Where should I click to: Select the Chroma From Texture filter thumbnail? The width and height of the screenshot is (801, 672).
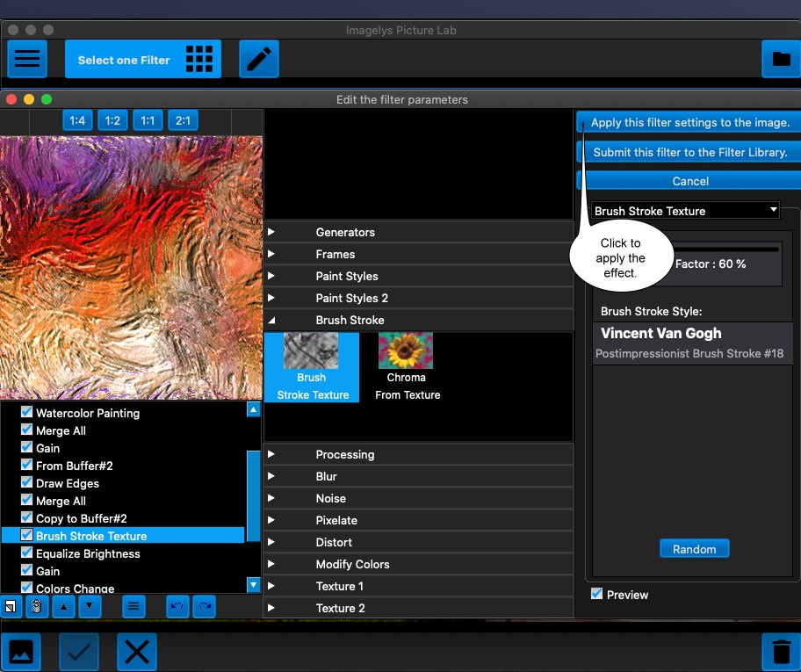coord(408,367)
